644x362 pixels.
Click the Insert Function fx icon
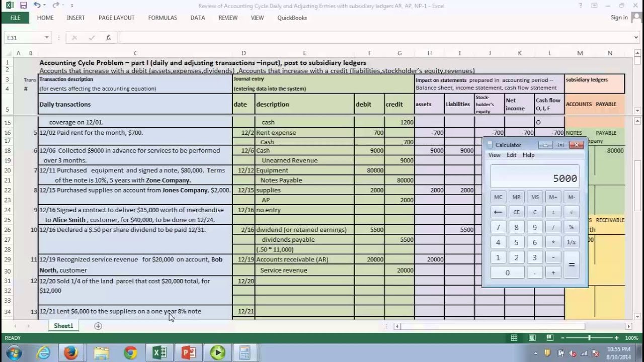point(108,38)
